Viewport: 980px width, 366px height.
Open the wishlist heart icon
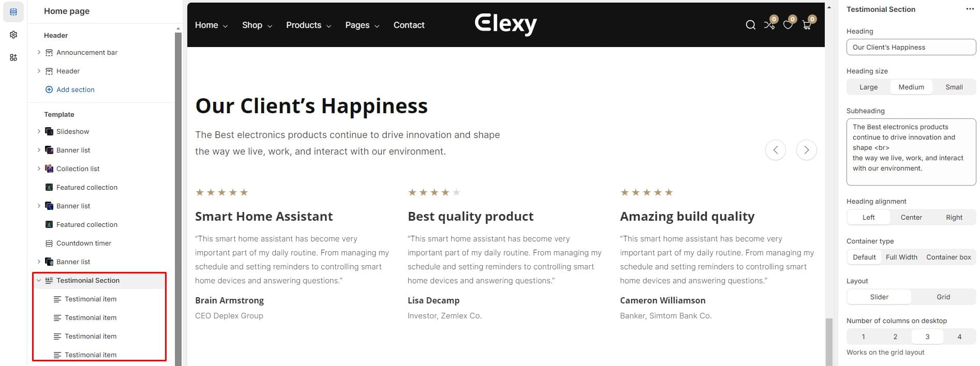point(788,25)
